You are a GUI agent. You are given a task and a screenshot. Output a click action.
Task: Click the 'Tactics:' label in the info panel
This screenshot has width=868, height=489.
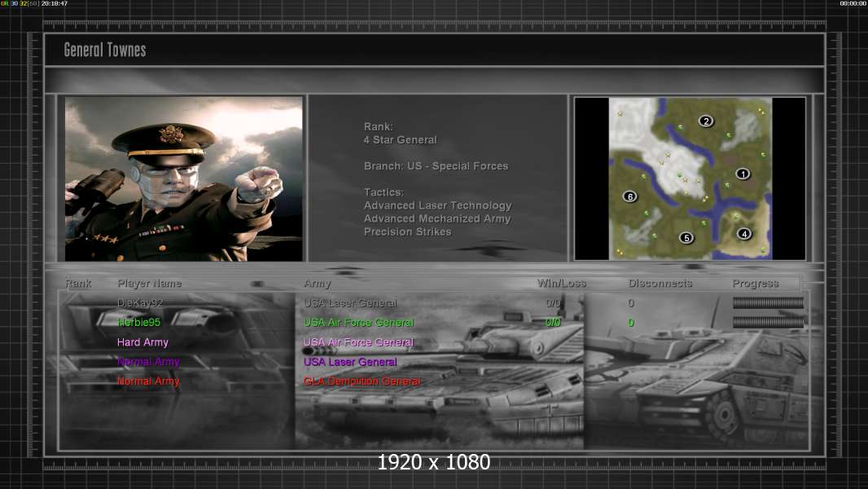[x=384, y=192]
